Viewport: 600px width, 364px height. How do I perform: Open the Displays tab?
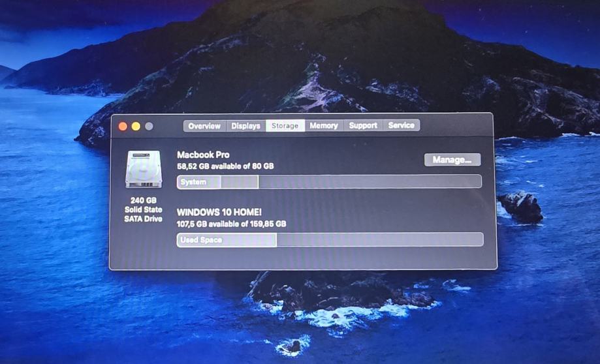(x=245, y=126)
